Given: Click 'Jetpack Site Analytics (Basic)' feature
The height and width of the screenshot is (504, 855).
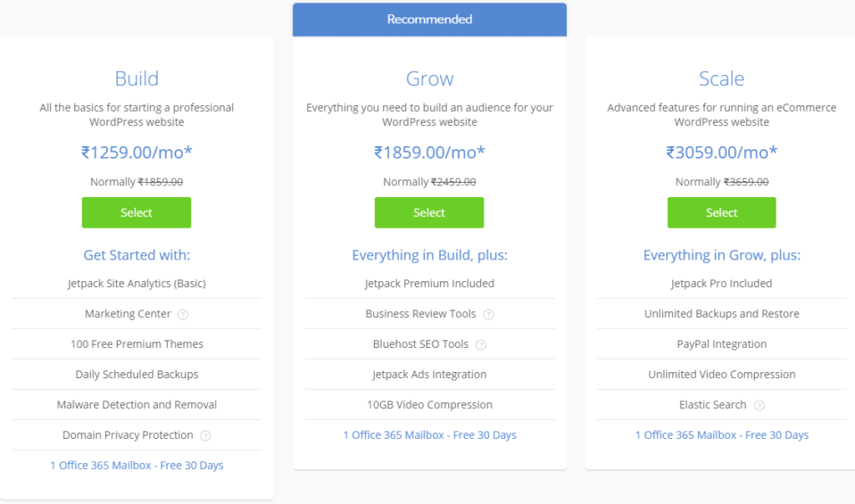Looking at the screenshot, I should (137, 284).
